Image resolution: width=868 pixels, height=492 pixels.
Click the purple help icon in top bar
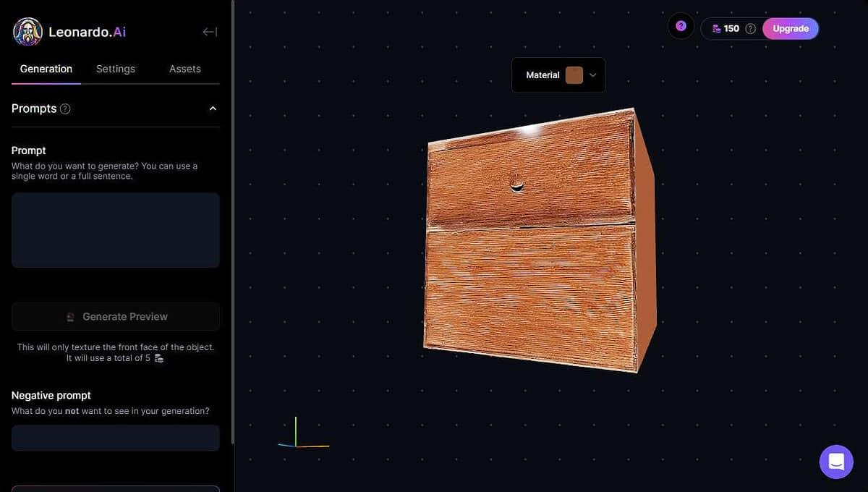tap(680, 25)
